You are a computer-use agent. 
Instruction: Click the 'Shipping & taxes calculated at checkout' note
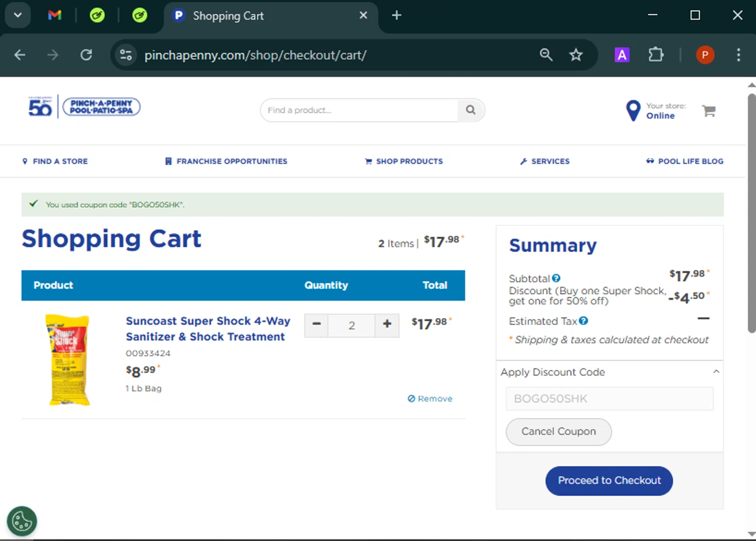[611, 340]
